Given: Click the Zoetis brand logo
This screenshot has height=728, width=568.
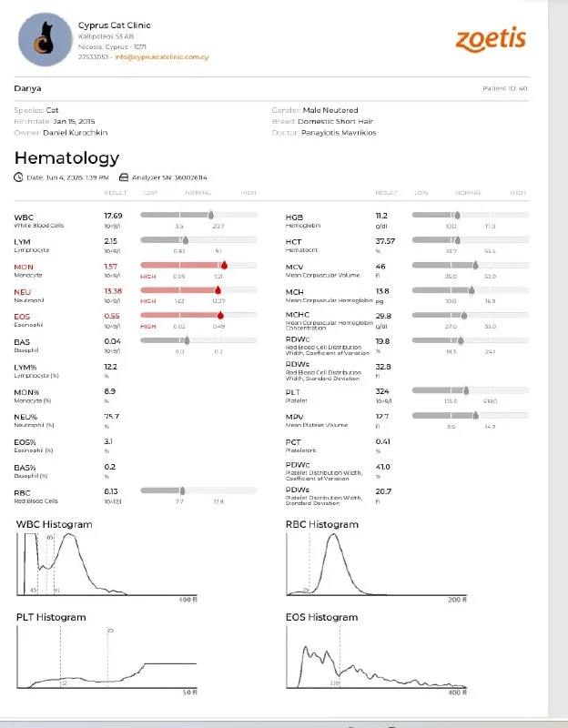Looking at the screenshot, I should pyautogui.click(x=491, y=40).
